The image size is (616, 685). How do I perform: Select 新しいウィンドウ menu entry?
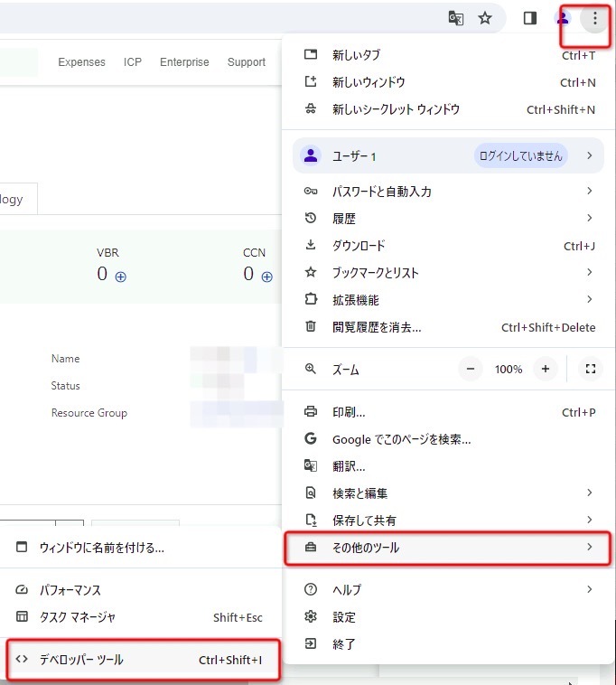[449, 82]
